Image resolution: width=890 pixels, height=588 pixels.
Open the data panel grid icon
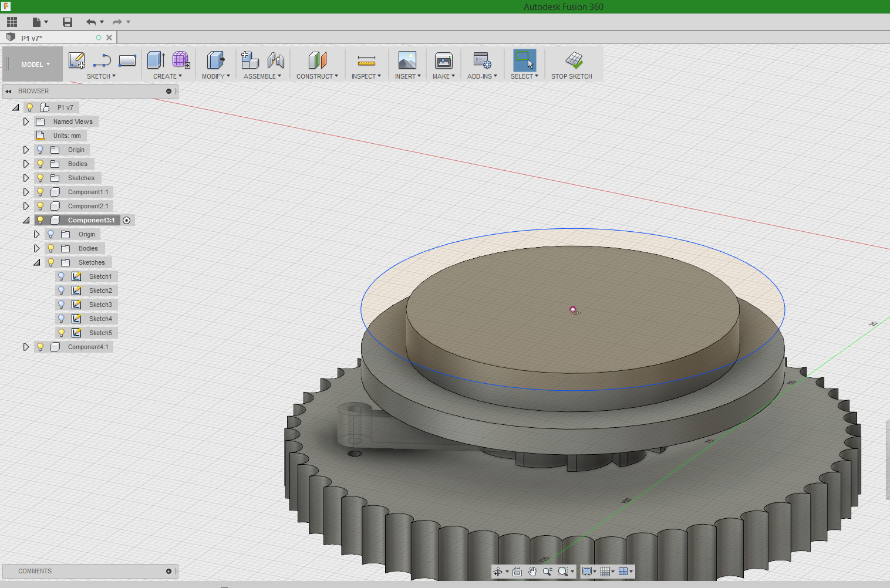pos(12,22)
